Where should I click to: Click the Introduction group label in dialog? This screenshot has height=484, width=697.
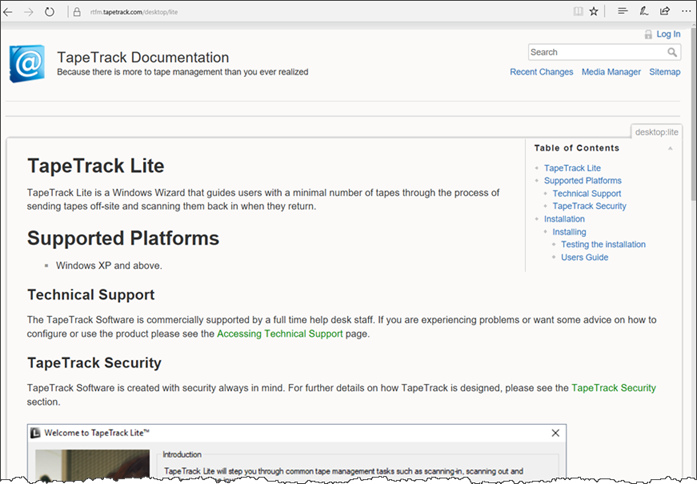[182, 454]
